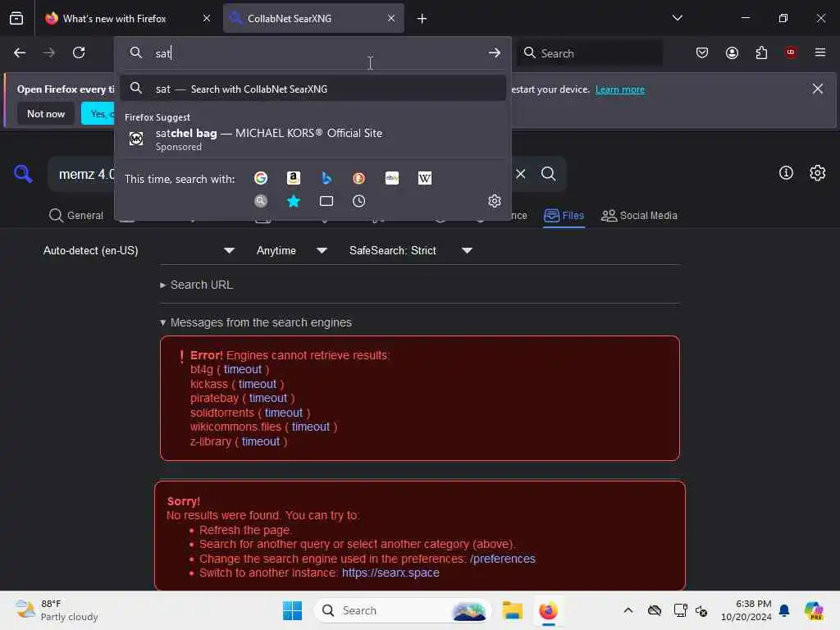Open the Anytime time range dropdown
The image size is (840, 630).
[x=291, y=250]
